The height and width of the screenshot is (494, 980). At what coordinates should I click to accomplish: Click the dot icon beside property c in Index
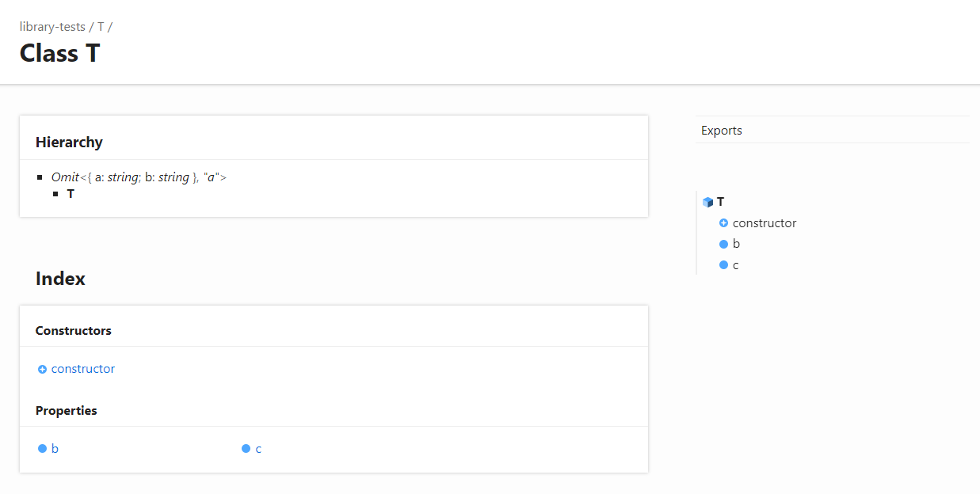pyautogui.click(x=246, y=448)
